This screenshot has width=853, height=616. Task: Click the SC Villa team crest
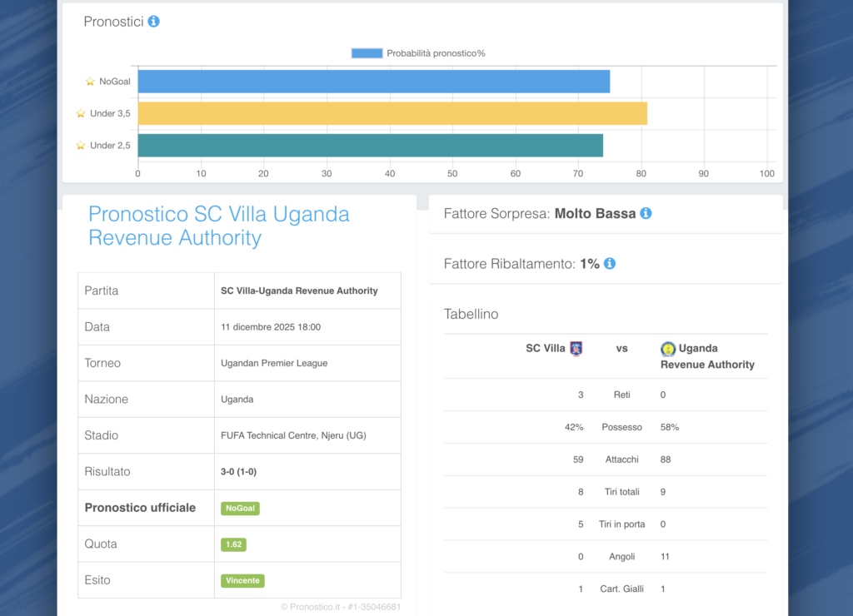576,349
